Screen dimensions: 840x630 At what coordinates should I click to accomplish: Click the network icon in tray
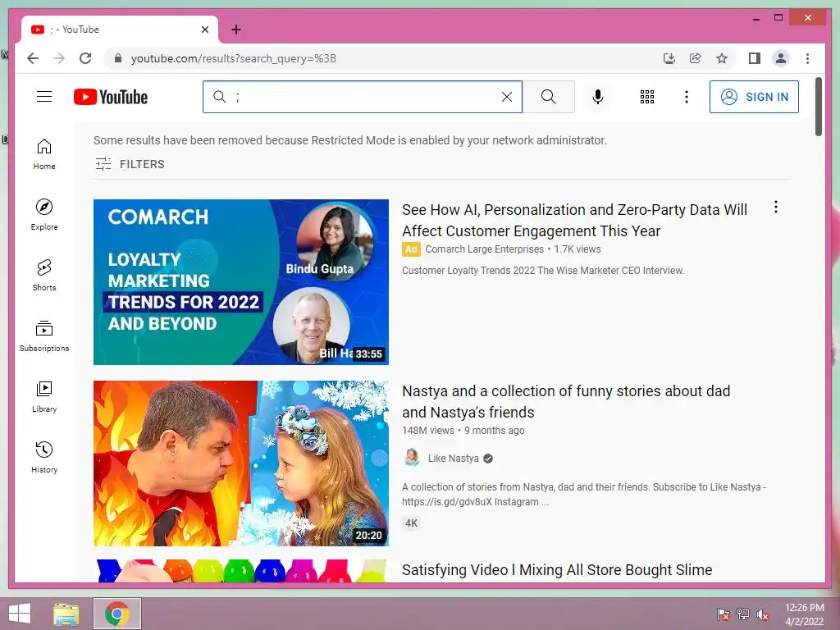click(x=743, y=614)
